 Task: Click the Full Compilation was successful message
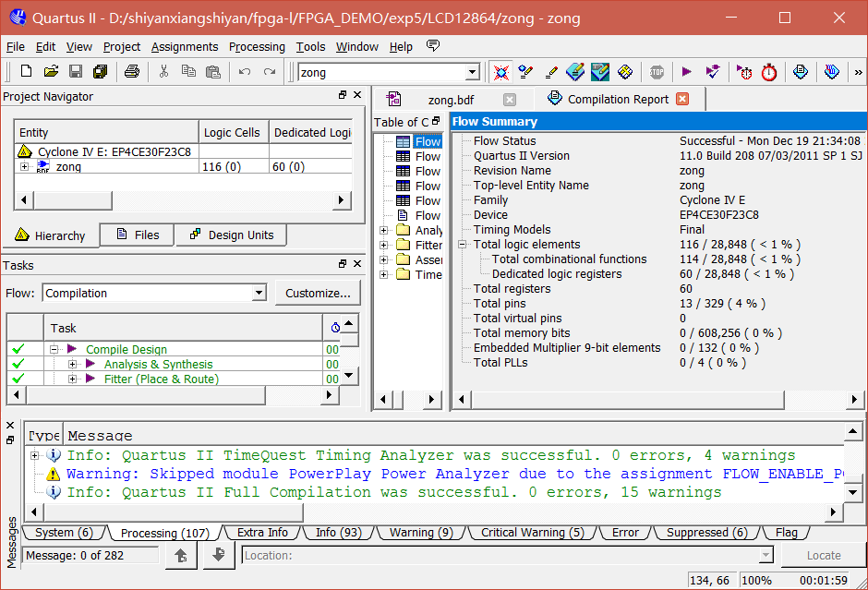point(393,492)
